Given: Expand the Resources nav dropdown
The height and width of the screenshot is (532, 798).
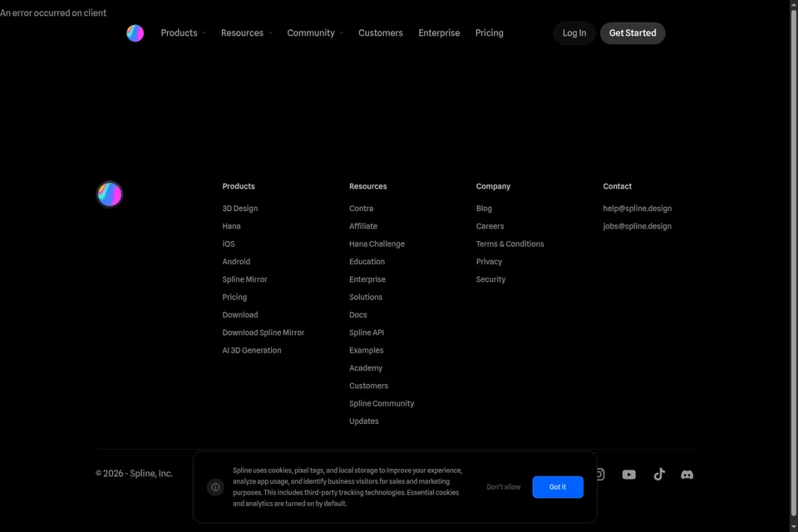Looking at the screenshot, I should (246, 33).
